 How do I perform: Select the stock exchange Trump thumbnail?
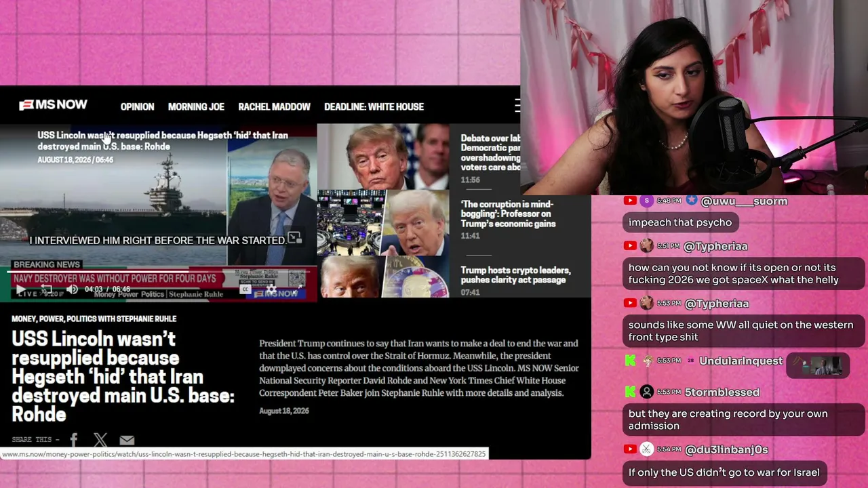[x=383, y=222]
